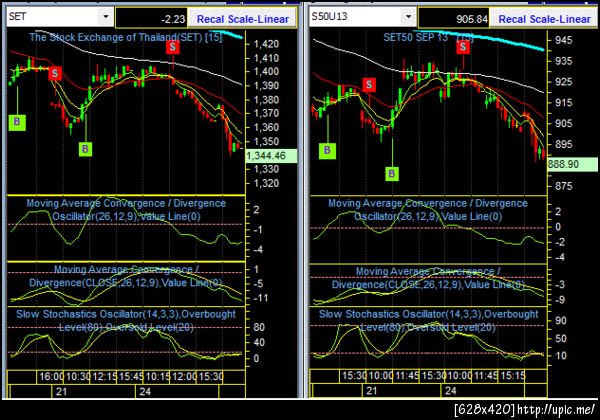Click the lowest B buy marker on S50U13 chart

[391, 174]
